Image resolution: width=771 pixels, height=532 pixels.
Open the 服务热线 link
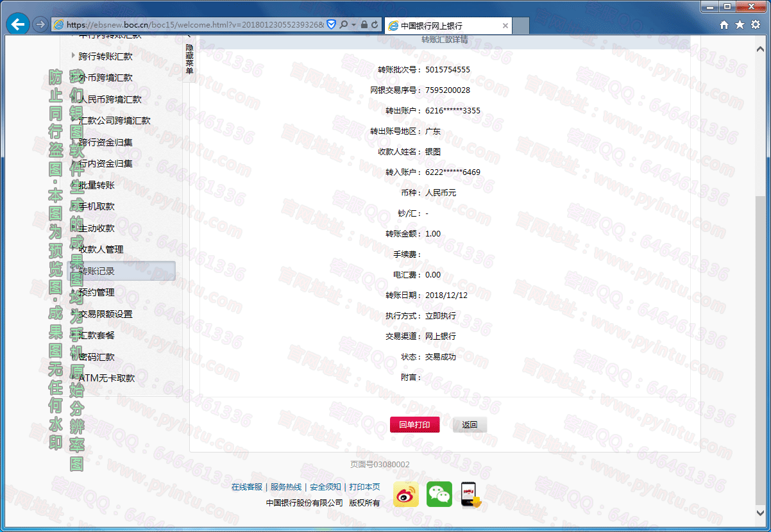pyautogui.click(x=286, y=487)
